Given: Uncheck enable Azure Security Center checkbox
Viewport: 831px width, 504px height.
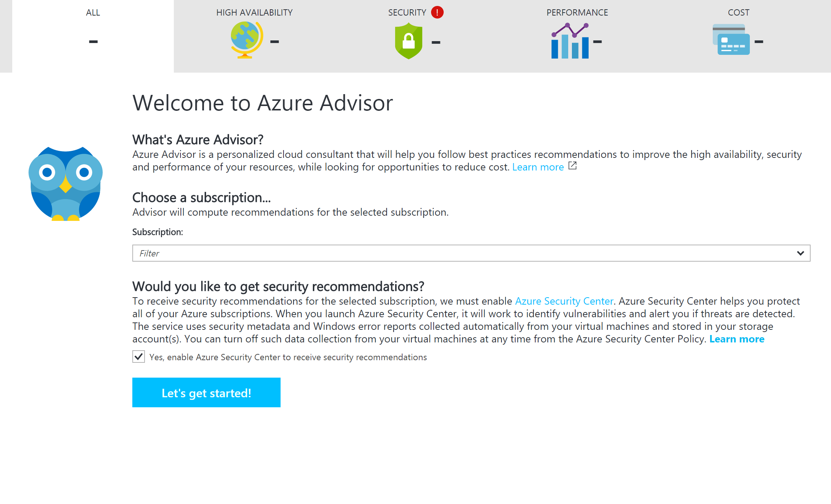Looking at the screenshot, I should click(138, 357).
